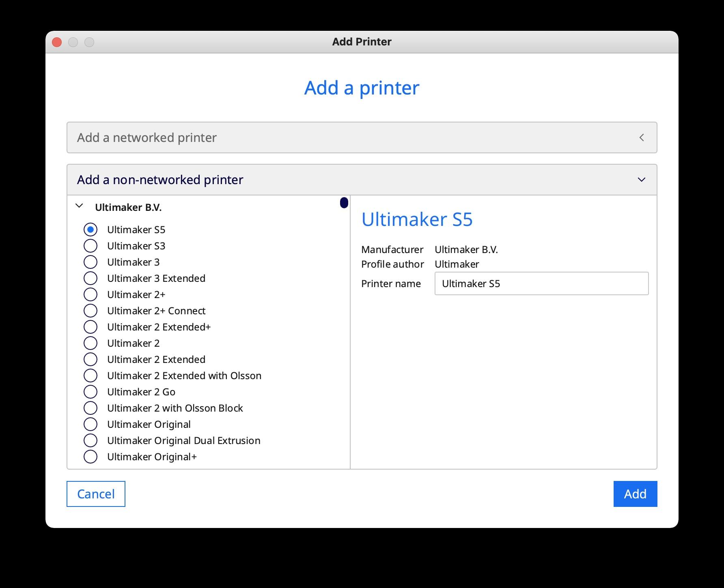Select Ultimaker 2 with Olsson Block
This screenshot has width=724, height=588.
pyautogui.click(x=90, y=408)
